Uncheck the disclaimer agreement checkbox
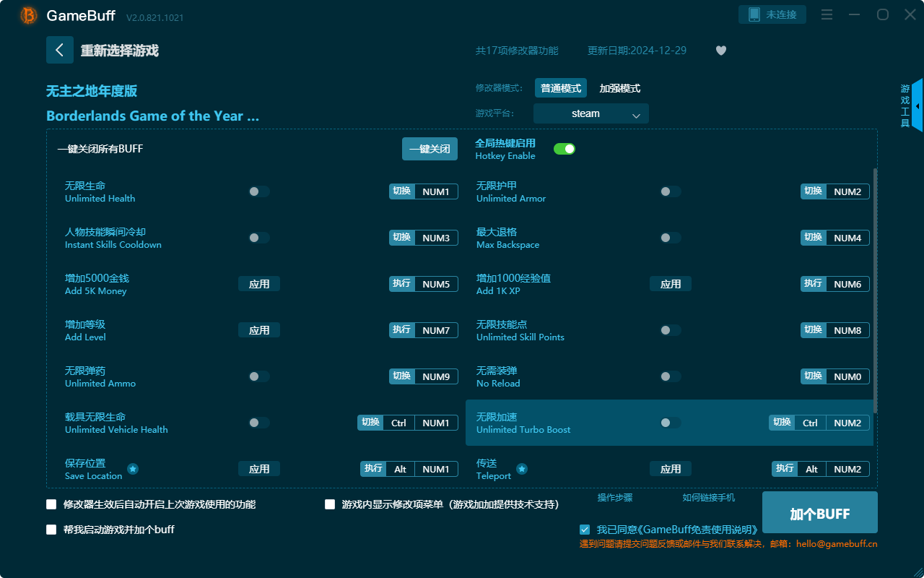924x578 pixels. [x=585, y=530]
